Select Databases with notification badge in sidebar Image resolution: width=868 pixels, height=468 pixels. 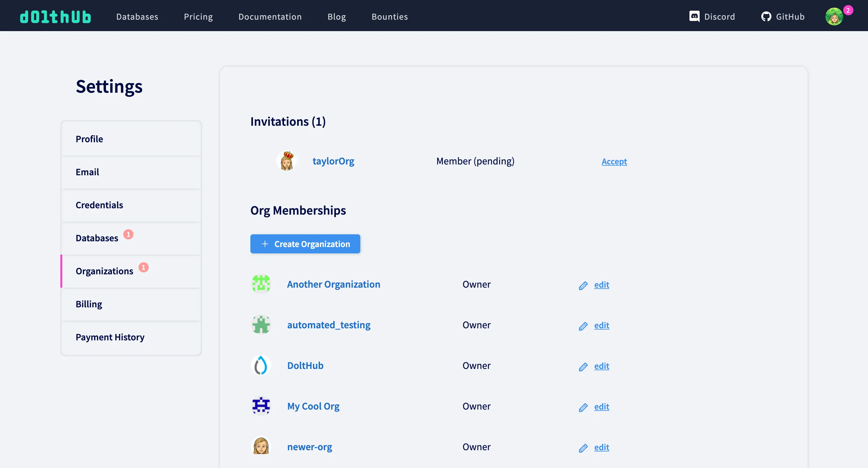coord(97,238)
